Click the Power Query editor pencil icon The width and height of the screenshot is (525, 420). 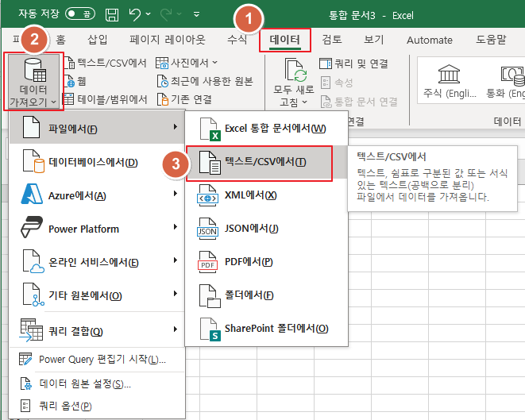25,359
